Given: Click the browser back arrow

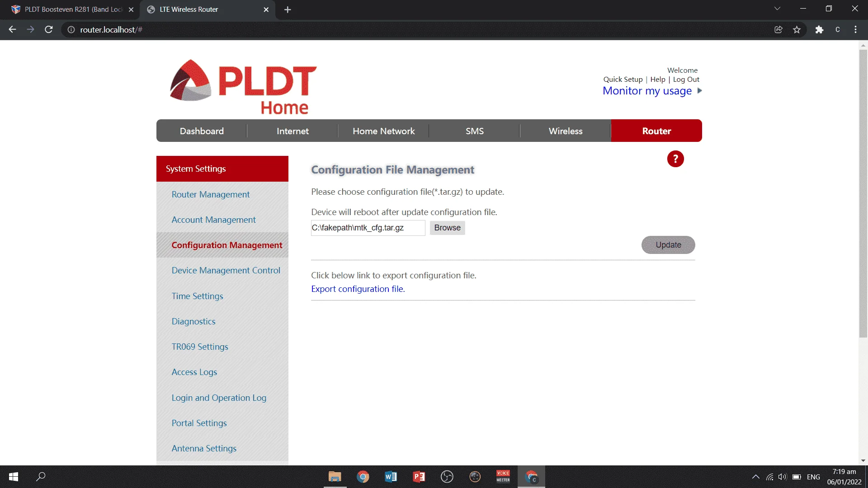Looking at the screenshot, I should click(12, 30).
